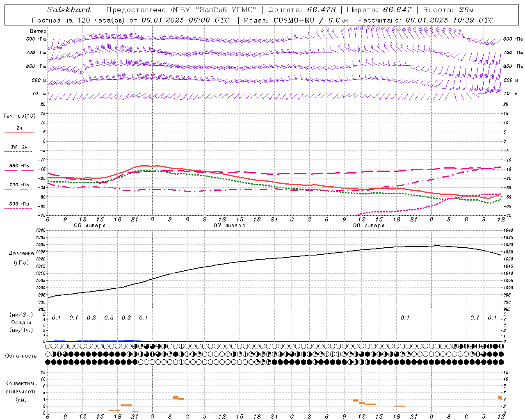Click the '08 января' date label

pyautogui.click(x=368, y=226)
